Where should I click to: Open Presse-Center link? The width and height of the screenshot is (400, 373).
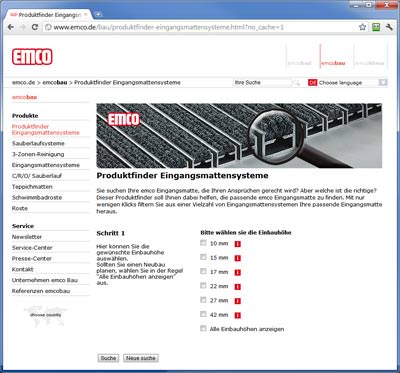pyautogui.click(x=32, y=259)
